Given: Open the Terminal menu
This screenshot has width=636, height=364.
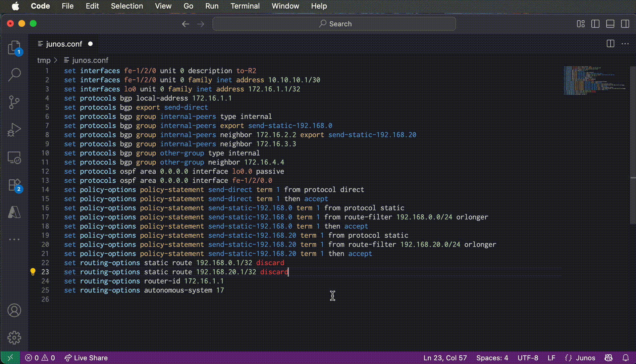Looking at the screenshot, I should point(245,6).
